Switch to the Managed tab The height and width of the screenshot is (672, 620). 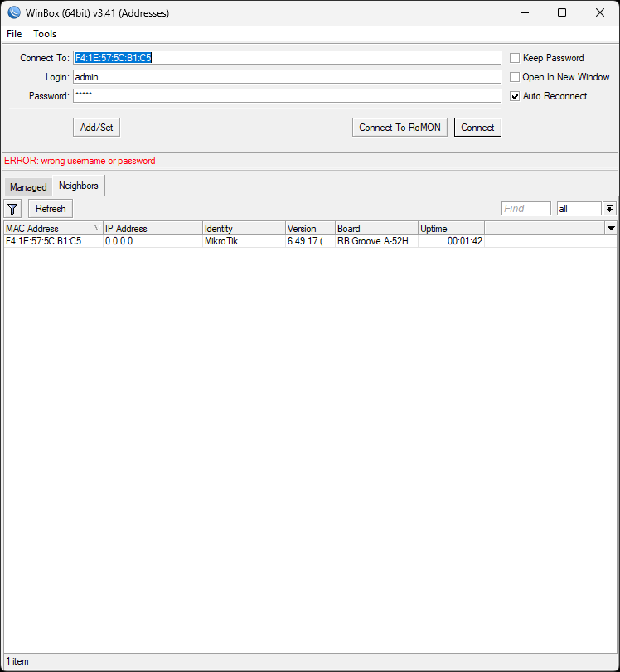click(28, 187)
